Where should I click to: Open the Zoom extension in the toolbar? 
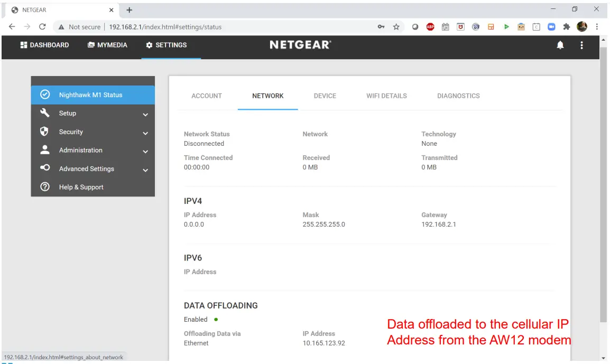point(551,26)
